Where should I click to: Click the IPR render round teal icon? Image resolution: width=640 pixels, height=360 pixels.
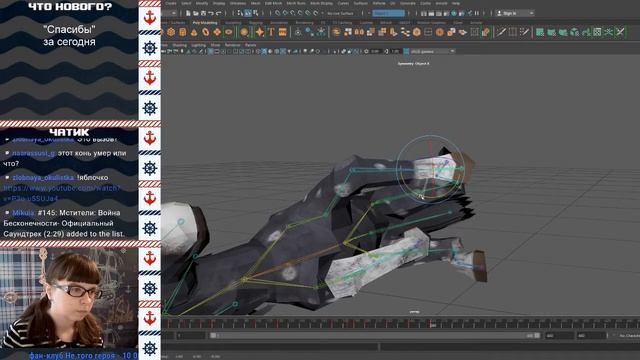coord(454,13)
